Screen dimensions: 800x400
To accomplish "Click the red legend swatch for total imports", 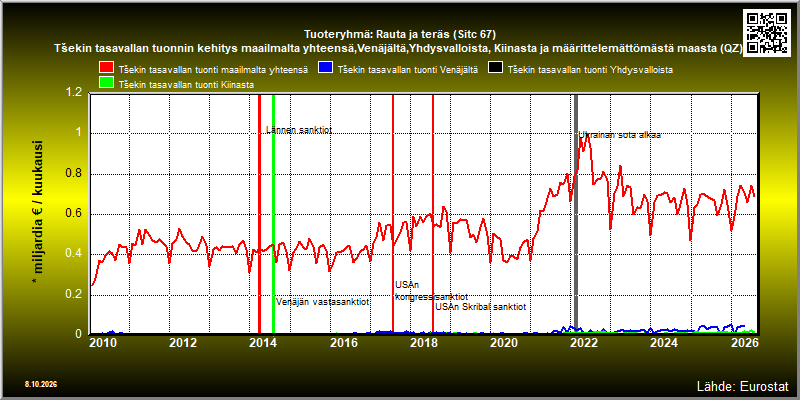I will tap(107, 69).
